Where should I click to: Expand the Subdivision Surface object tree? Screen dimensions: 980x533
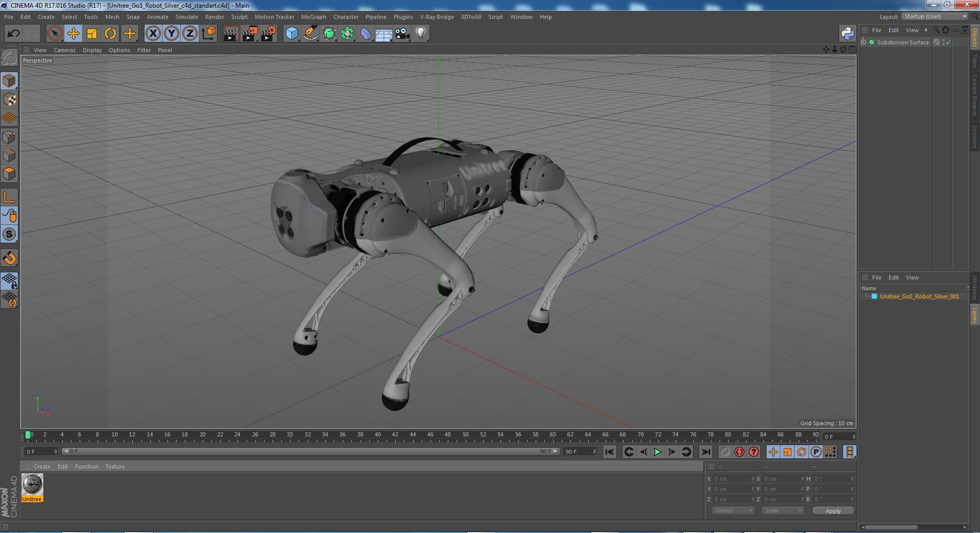(864, 42)
